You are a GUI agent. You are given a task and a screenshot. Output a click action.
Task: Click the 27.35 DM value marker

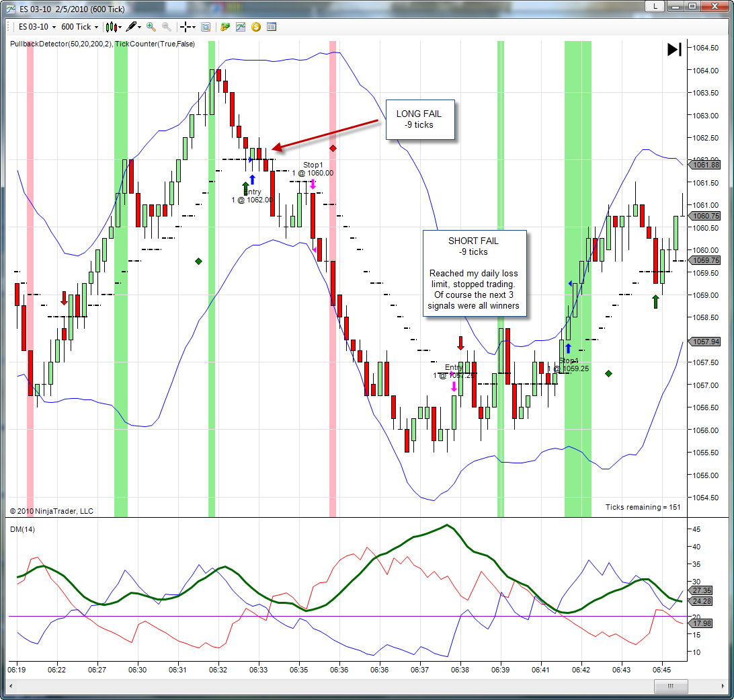(701, 590)
